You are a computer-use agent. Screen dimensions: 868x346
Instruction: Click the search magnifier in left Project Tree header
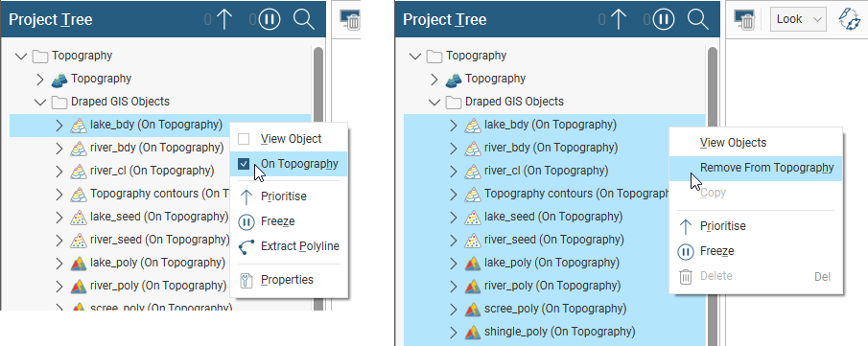click(x=303, y=19)
